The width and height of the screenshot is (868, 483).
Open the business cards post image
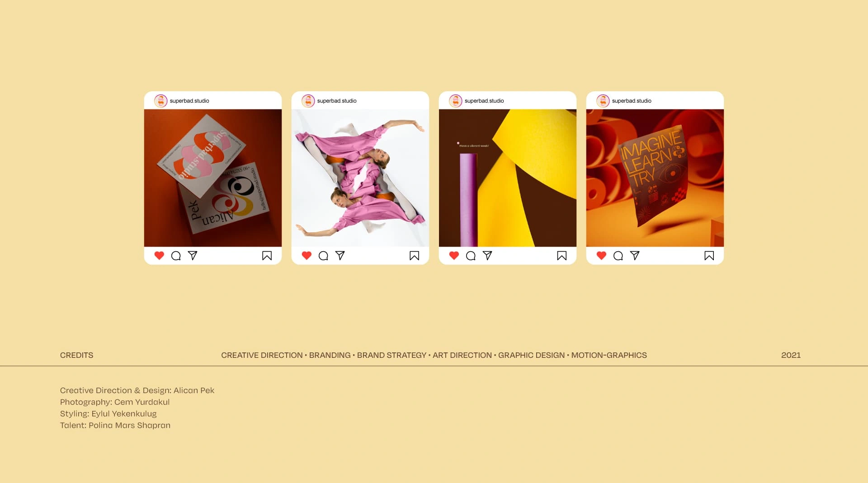(213, 178)
